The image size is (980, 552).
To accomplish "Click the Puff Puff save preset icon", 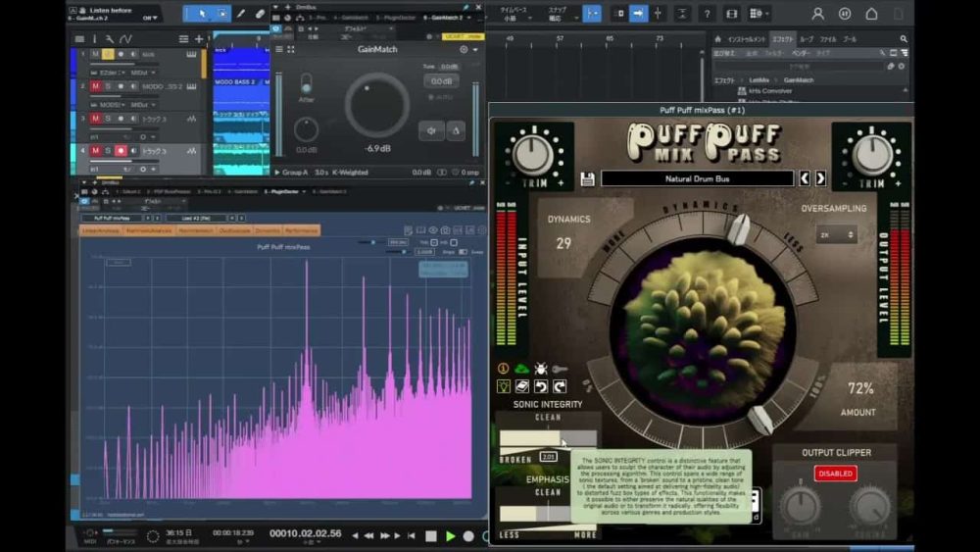I will [587, 178].
